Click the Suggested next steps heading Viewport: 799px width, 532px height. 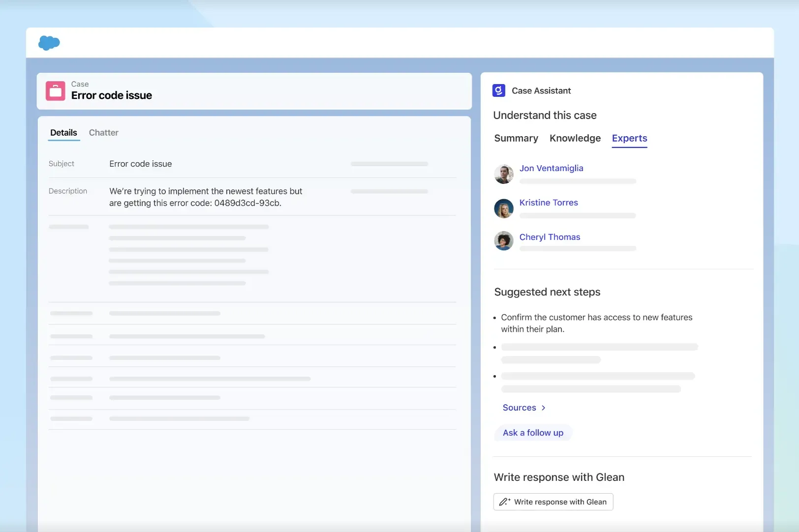click(x=548, y=292)
